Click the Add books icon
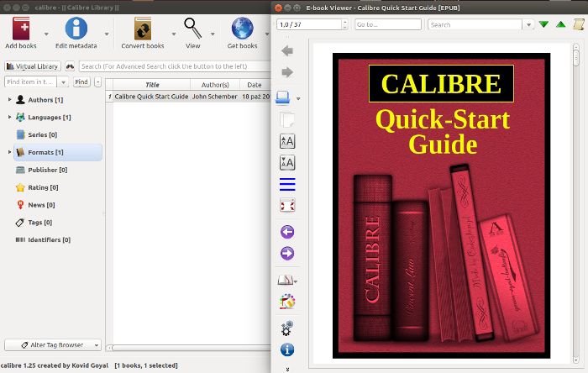Viewport: 588px width, 373px height. point(21,29)
